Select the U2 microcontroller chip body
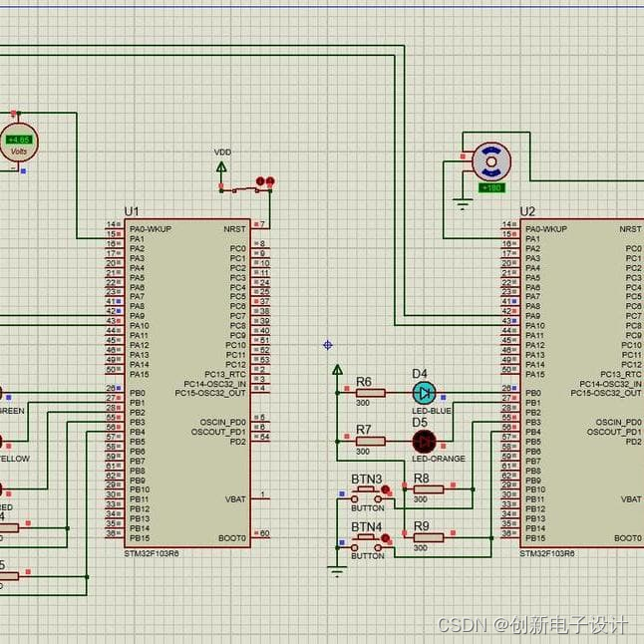This screenshot has width=644, height=644. [582, 383]
